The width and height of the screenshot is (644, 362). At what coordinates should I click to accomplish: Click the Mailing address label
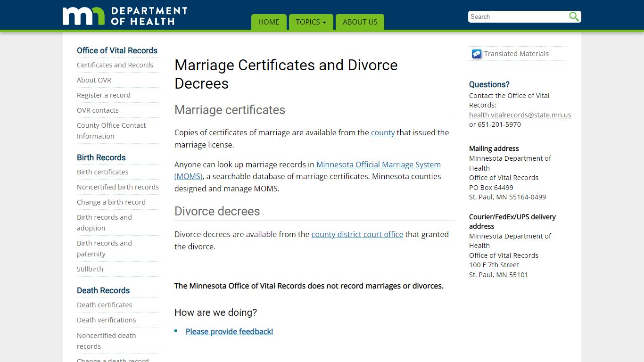494,148
